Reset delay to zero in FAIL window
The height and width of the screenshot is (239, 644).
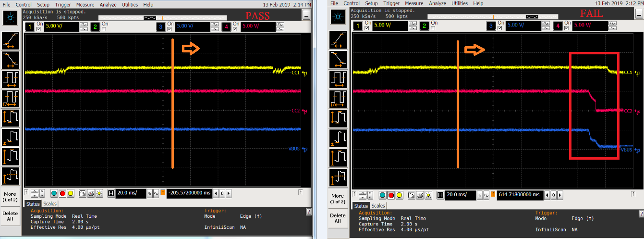tap(553, 195)
